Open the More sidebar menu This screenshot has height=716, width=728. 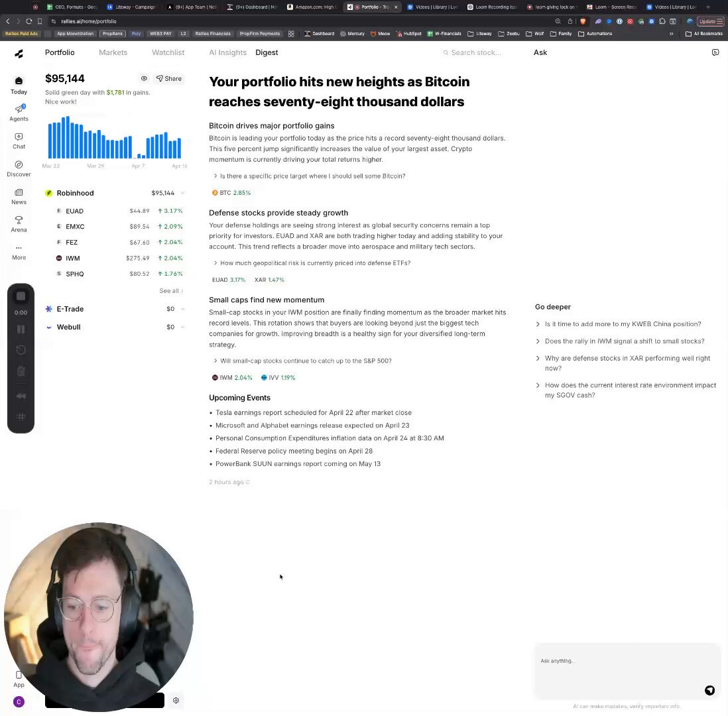pos(19,252)
